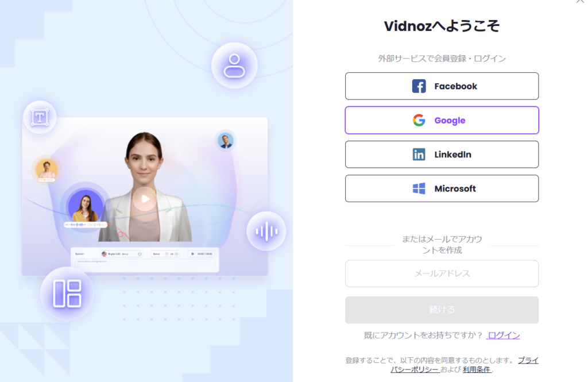Continue with the Google button
The width and height of the screenshot is (588, 382).
point(442,121)
